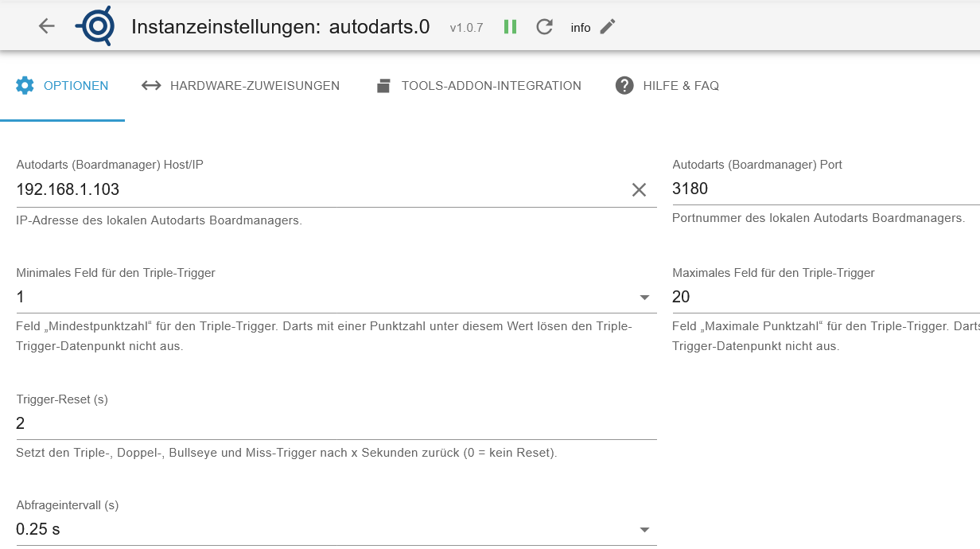Edit the instance title with the pencil icon
This screenshot has width=980, height=549.
(607, 25)
